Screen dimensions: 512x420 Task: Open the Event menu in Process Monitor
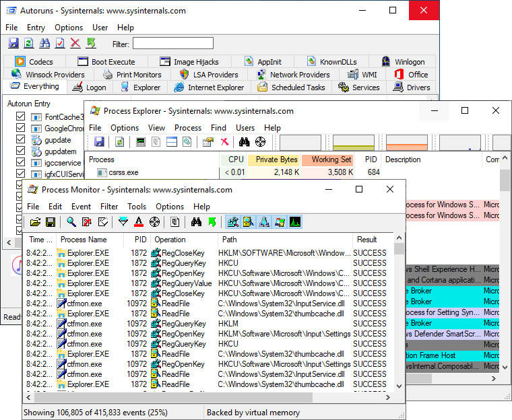pos(81,207)
